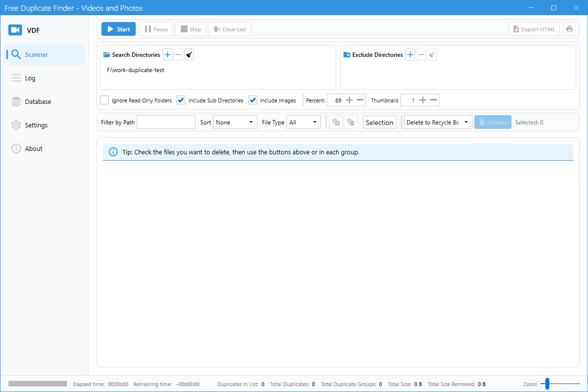Open the Delete to Recycle Bin dropdown

(x=438, y=122)
